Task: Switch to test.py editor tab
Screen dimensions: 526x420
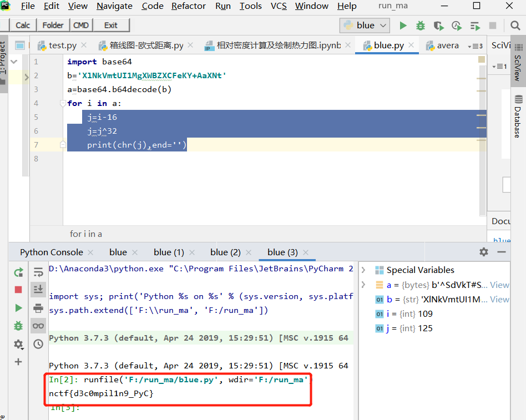Action: (x=62, y=45)
